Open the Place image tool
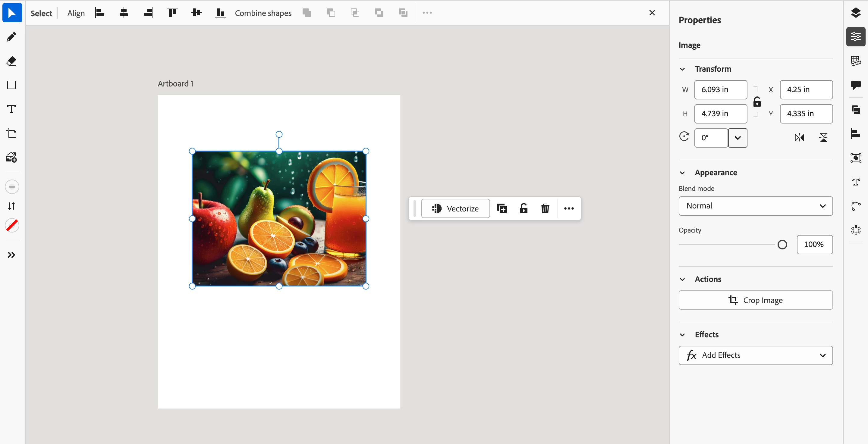868x444 pixels. [x=11, y=157]
